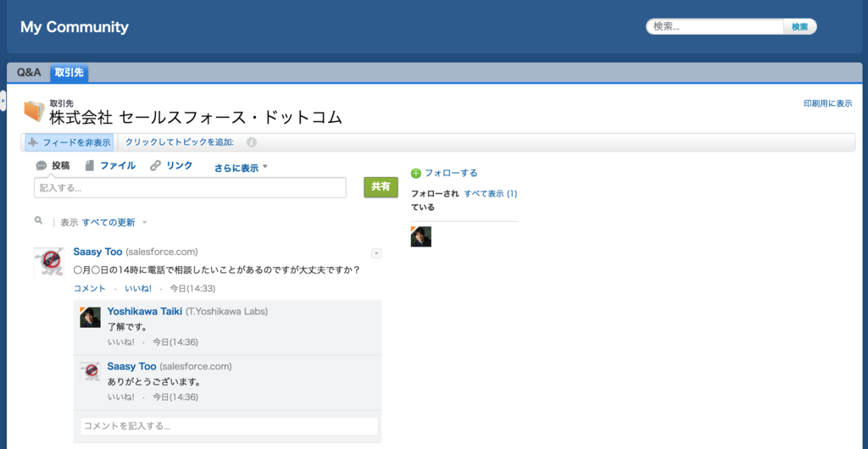Like the ありがとうございます。 comment
The width and height of the screenshot is (868, 449).
pos(120,397)
